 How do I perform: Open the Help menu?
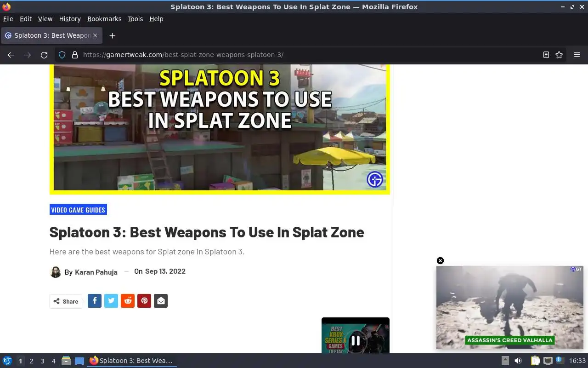pyautogui.click(x=156, y=19)
